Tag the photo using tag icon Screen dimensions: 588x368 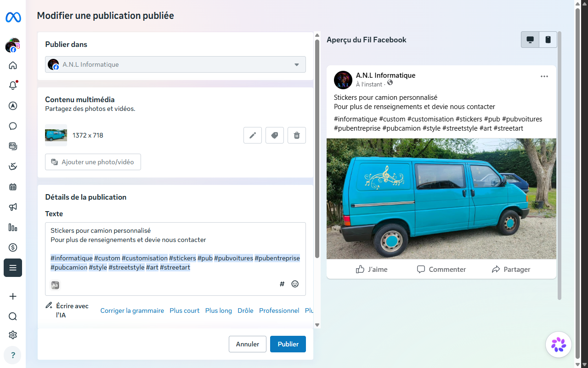[x=275, y=135]
